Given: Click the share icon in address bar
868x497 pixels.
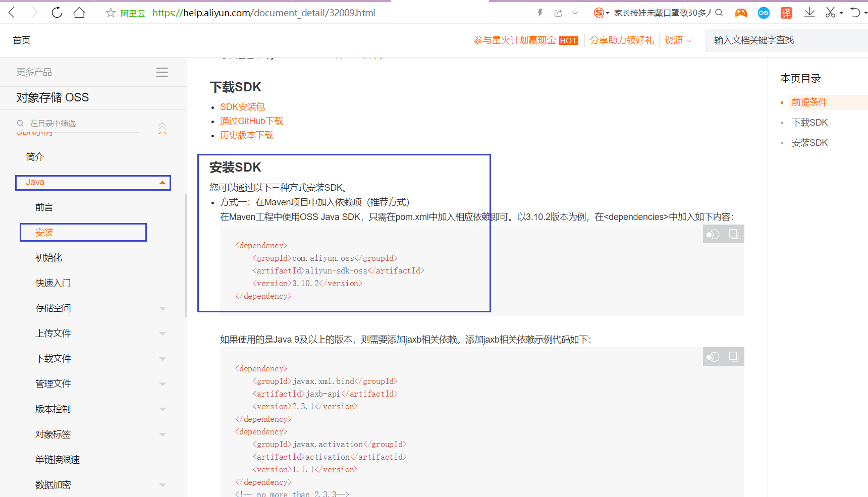Looking at the screenshot, I should point(558,13).
